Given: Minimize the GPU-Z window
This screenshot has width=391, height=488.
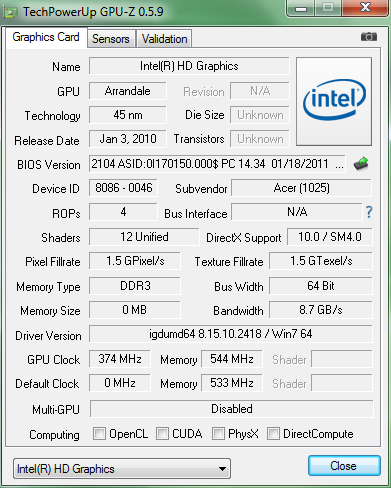Looking at the screenshot, I should pyautogui.click(x=301, y=8).
